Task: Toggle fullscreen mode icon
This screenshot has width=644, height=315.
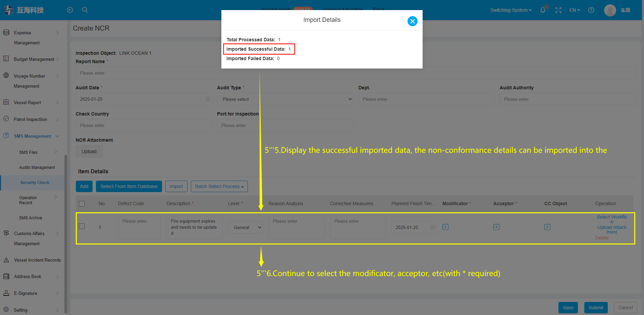Action: [558, 10]
